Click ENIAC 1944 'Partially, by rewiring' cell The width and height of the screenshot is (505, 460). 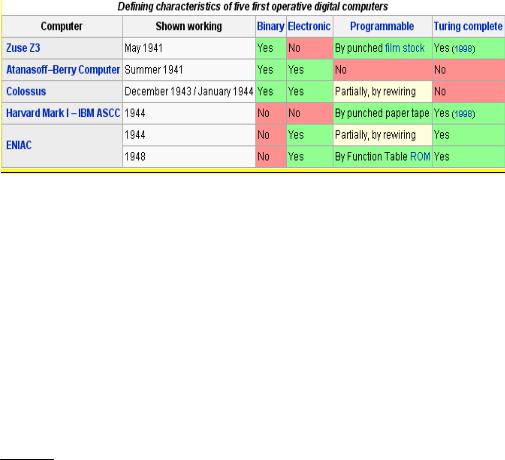[383, 135]
